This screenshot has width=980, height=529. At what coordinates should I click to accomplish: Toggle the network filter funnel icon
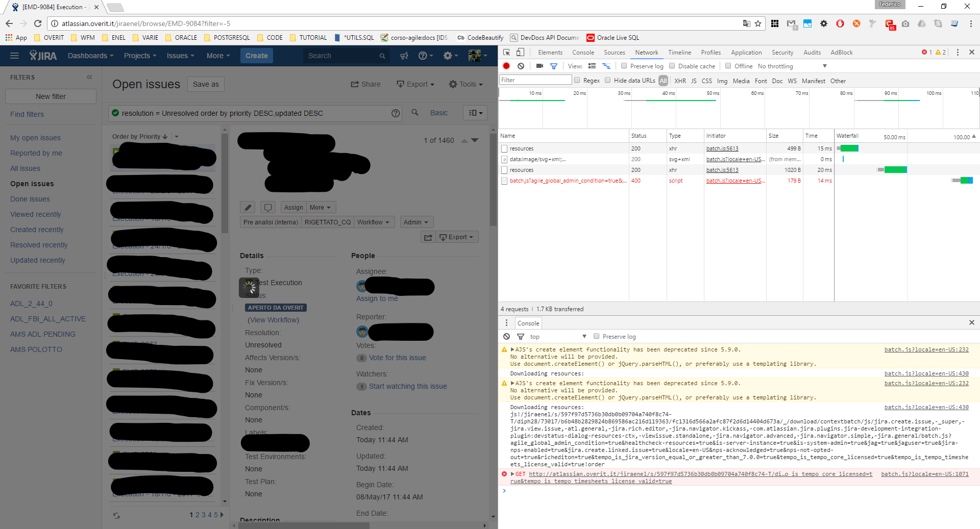click(x=553, y=66)
